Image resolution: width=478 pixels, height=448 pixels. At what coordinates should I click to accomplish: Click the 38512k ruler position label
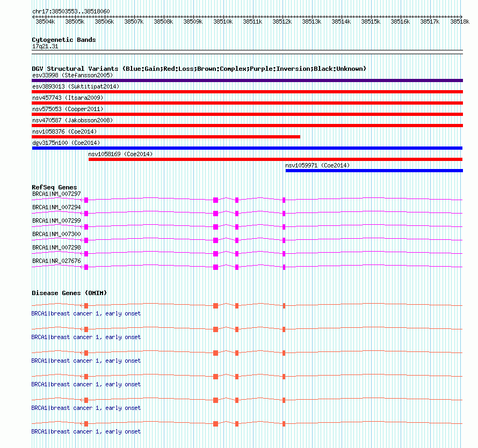click(x=282, y=21)
